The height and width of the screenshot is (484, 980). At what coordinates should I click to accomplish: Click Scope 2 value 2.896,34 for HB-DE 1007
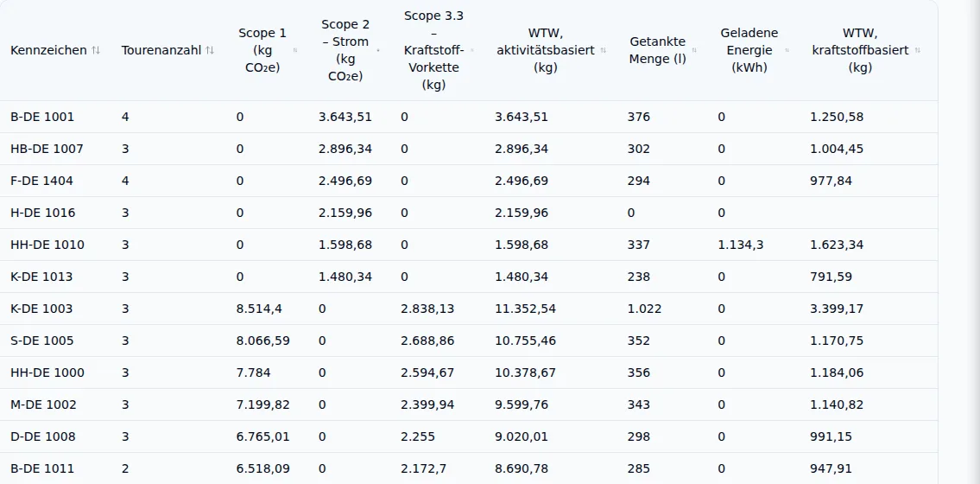click(x=345, y=149)
